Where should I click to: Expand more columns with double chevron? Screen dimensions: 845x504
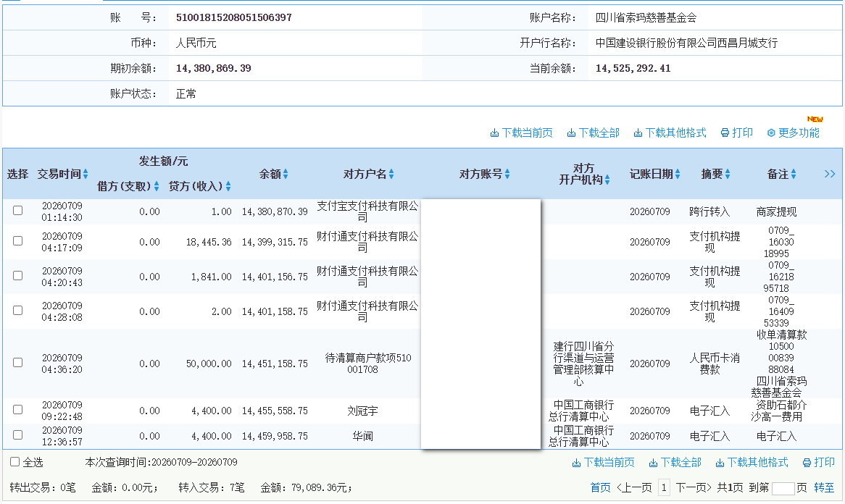830,174
